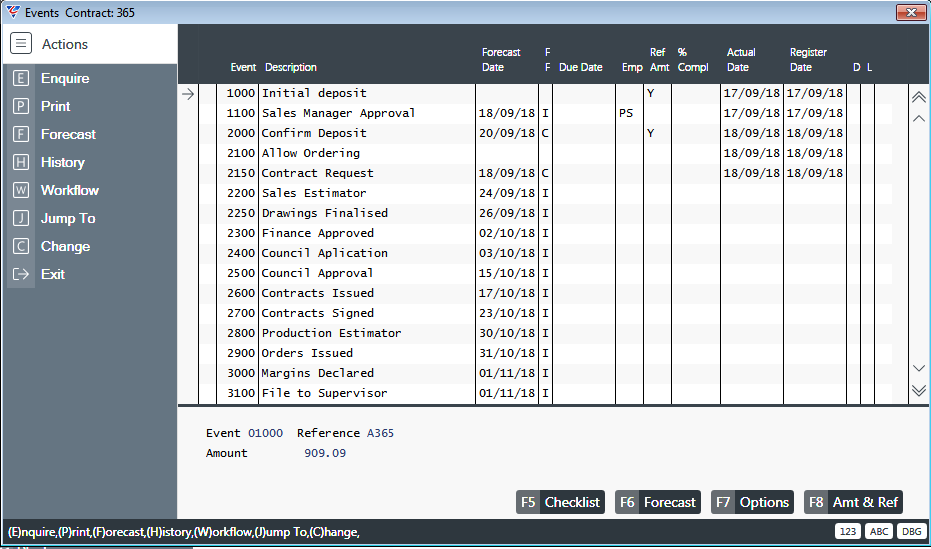931x549 pixels.
Task: Move down one row with single down chevron
Action: pyautogui.click(x=919, y=368)
